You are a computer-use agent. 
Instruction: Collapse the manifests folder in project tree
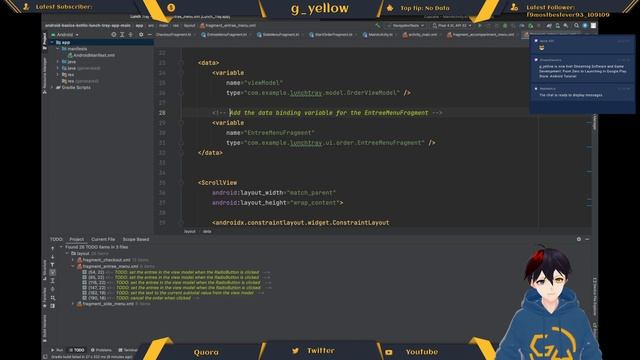[x=58, y=49]
